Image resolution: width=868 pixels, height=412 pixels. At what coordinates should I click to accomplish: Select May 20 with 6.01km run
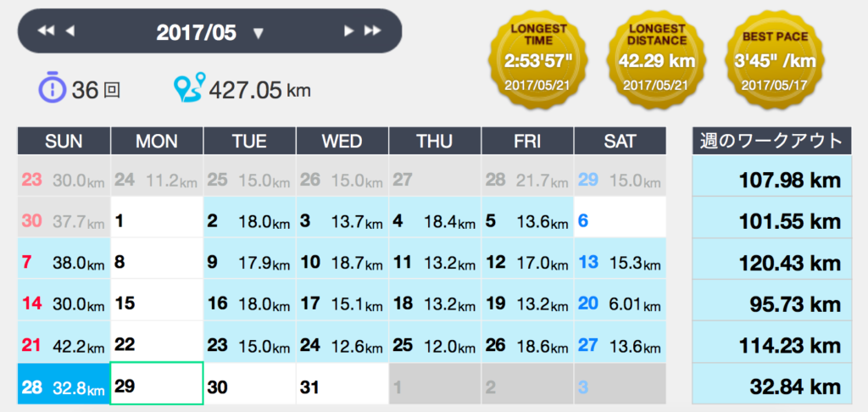click(x=620, y=303)
